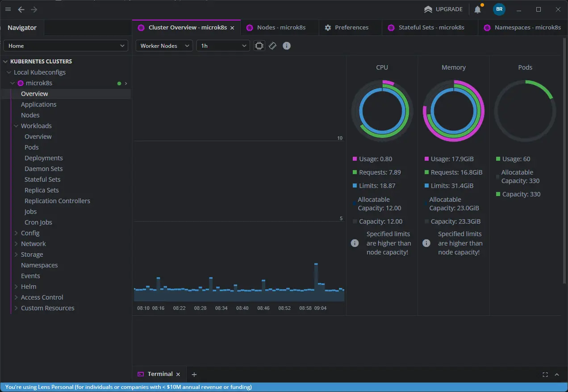Image resolution: width=568 pixels, height=392 pixels.
Task: Maximize the terminal panel
Action: point(545,374)
